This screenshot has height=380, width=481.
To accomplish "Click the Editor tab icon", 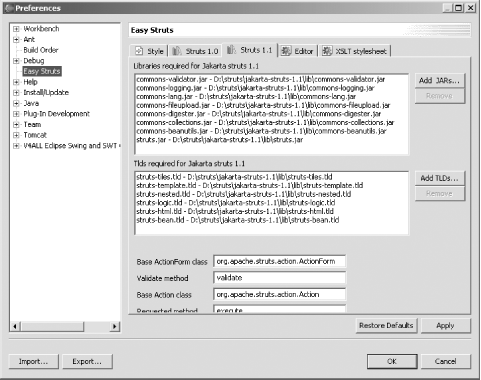I will click(x=286, y=51).
